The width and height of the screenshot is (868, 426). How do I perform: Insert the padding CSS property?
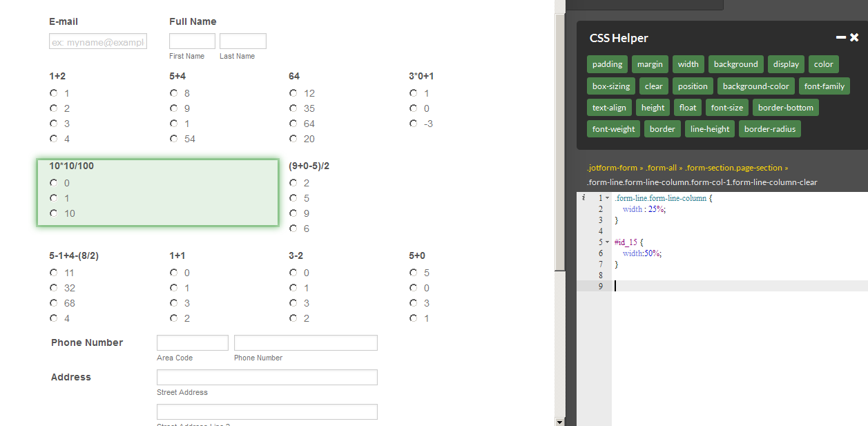(607, 64)
